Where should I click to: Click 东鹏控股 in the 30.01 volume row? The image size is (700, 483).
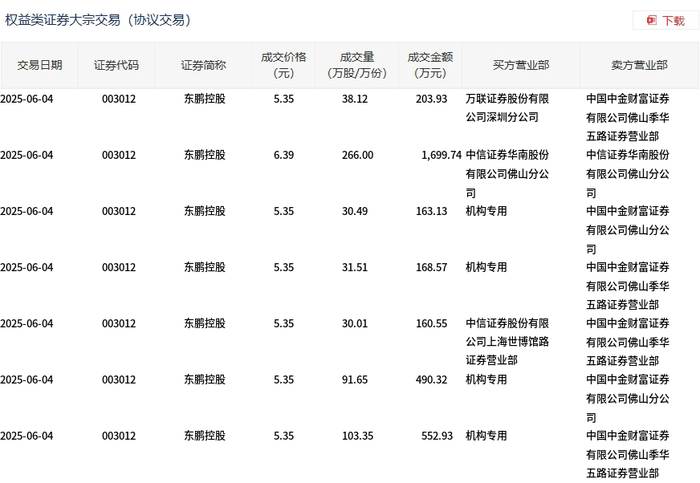pos(204,324)
